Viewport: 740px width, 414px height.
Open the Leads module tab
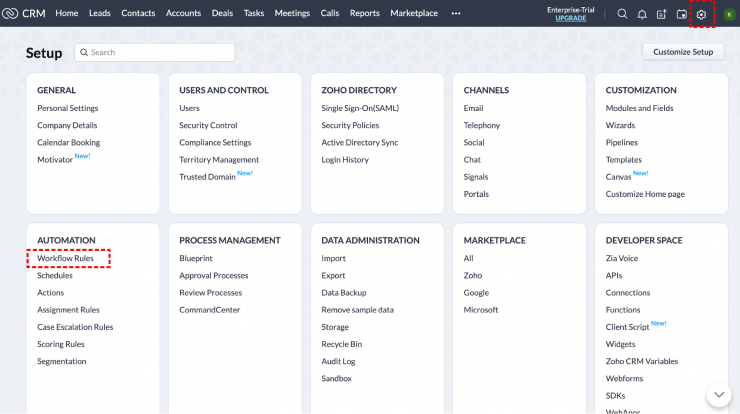[100, 13]
